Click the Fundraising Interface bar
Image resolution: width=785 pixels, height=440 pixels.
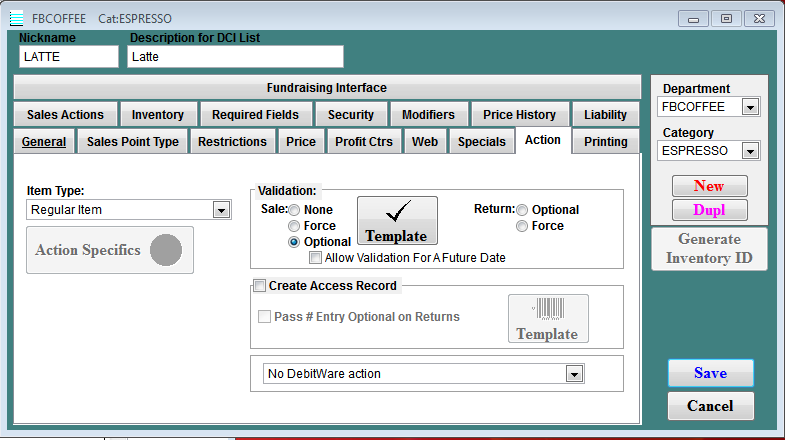(327, 88)
